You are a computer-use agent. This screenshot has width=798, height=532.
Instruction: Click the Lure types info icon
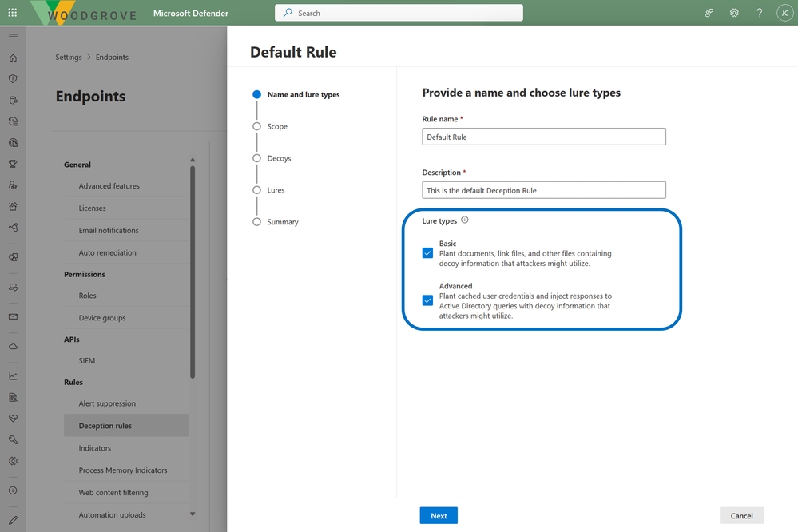point(465,220)
